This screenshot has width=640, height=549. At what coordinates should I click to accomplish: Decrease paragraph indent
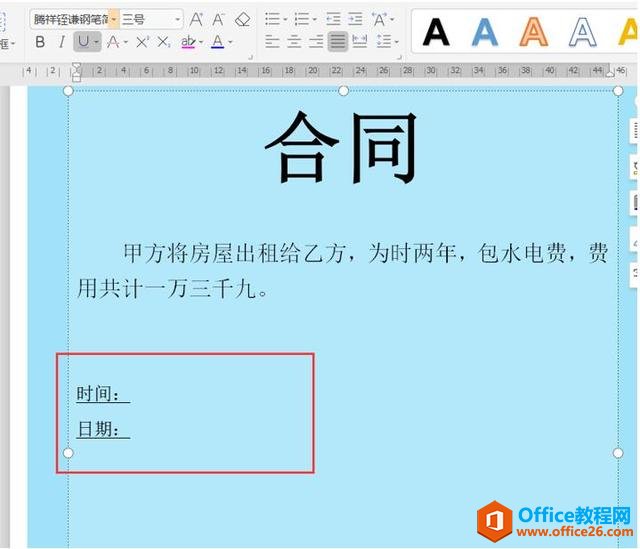(x=333, y=19)
